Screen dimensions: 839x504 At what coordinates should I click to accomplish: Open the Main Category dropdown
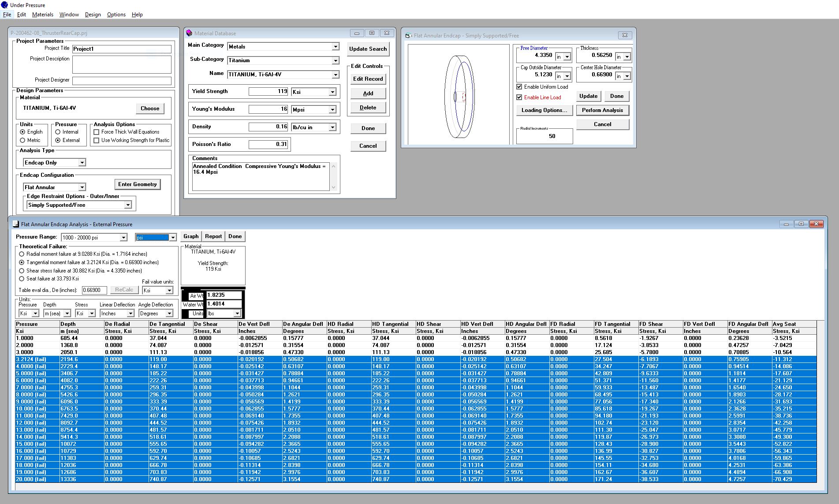(x=335, y=47)
